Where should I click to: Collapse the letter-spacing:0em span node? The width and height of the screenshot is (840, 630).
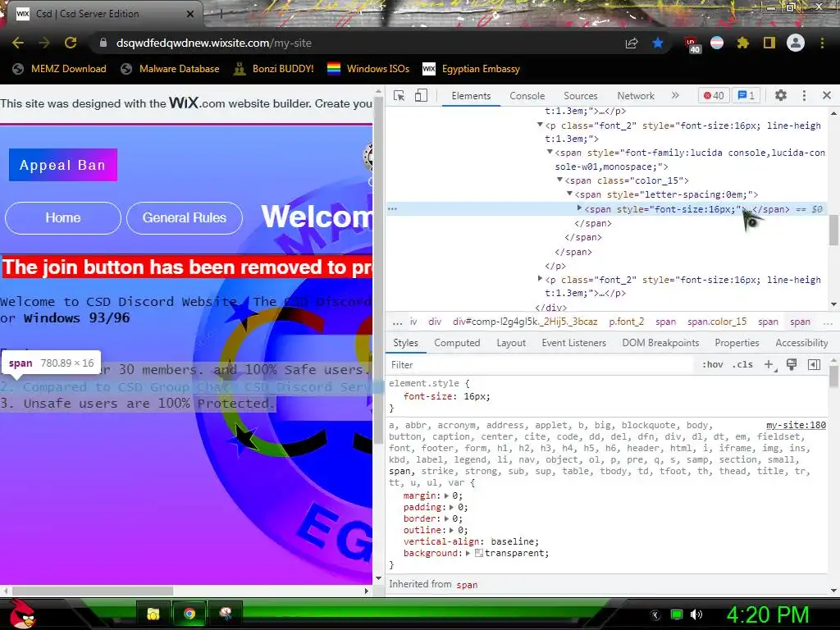pos(569,194)
